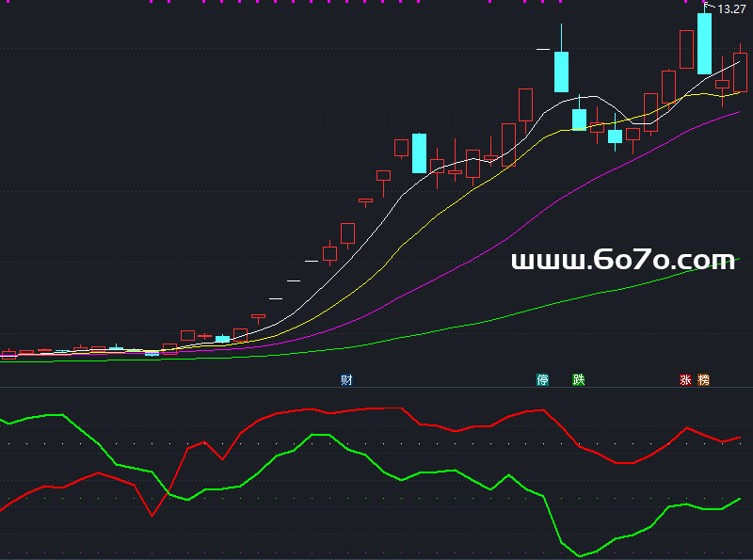This screenshot has height=560, width=753.
Task: Click where red and green indicator lines cross
Action: (168, 491)
